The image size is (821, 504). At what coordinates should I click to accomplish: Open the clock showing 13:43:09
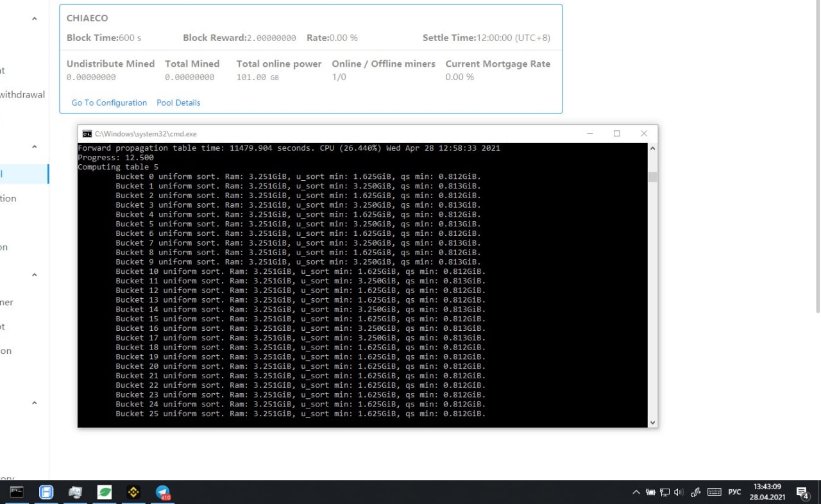coord(767,492)
